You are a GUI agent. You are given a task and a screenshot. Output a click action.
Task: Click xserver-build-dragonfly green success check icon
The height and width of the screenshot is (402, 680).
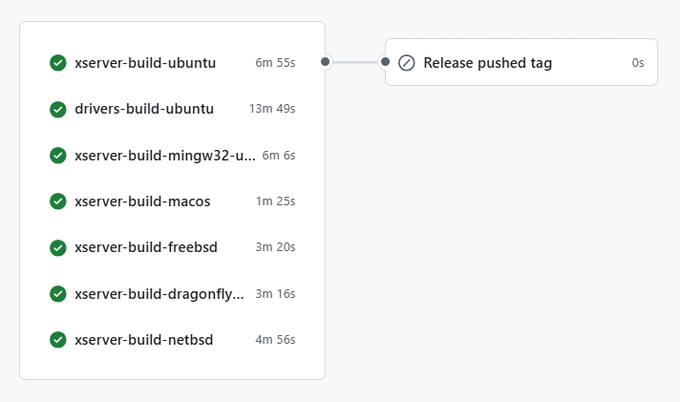[x=58, y=293]
